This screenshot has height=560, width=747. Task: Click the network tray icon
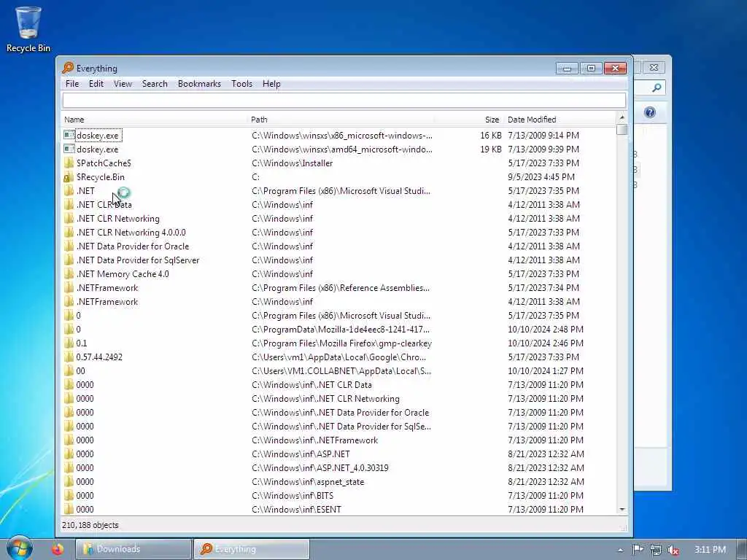(656, 550)
